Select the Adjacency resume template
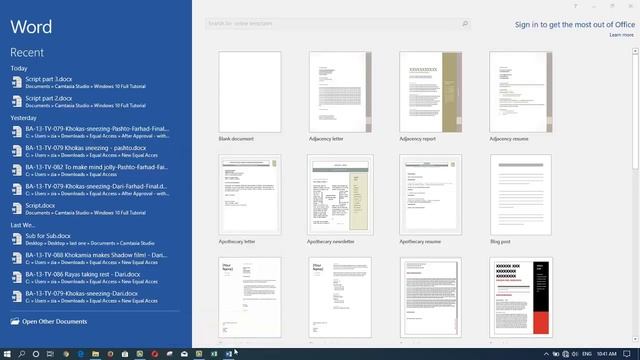Image resolution: width=640 pixels, height=360 pixels. coord(521,96)
